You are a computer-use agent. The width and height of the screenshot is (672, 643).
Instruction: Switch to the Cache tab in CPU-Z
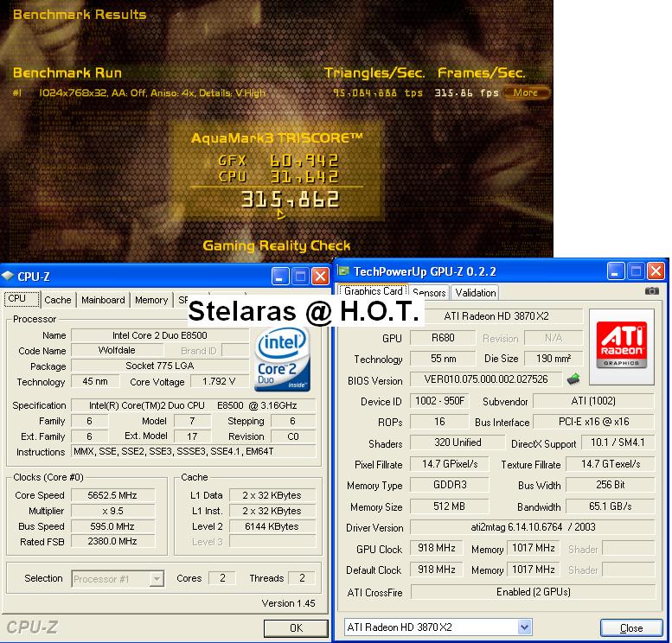tap(58, 300)
